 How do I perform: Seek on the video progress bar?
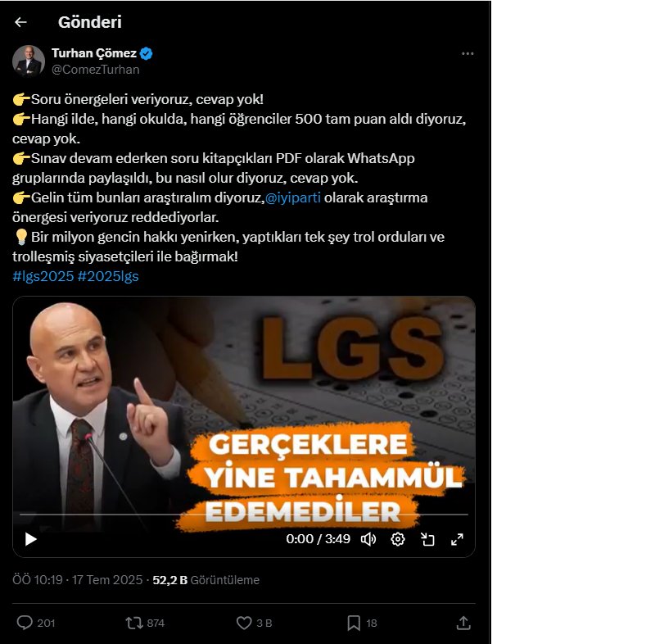pyautogui.click(x=243, y=515)
